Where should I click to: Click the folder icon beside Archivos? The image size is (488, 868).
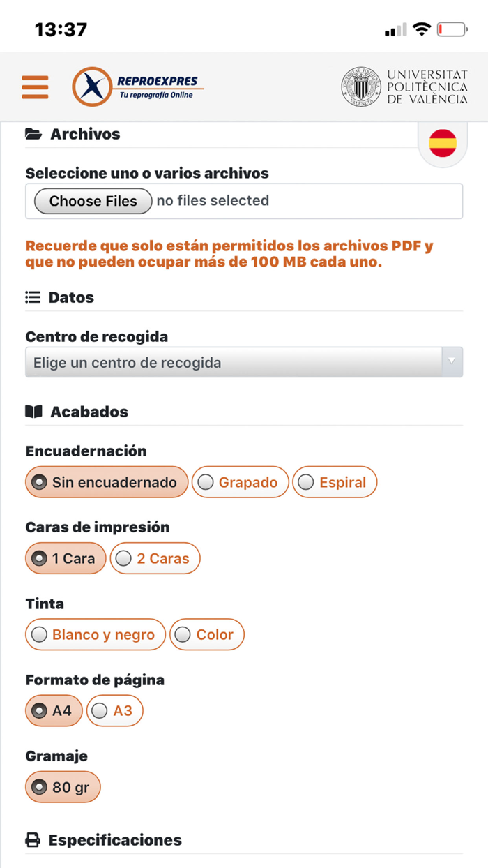(33, 133)
